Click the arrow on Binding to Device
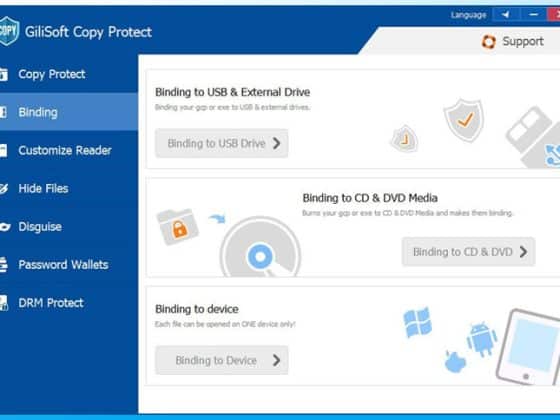 (276, 360)
